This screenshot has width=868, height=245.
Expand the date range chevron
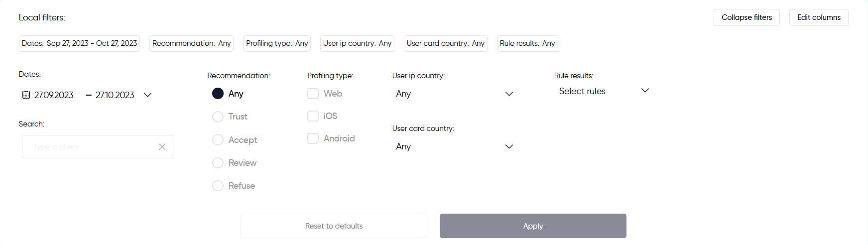pyautogui.click(x=147, y=95)
